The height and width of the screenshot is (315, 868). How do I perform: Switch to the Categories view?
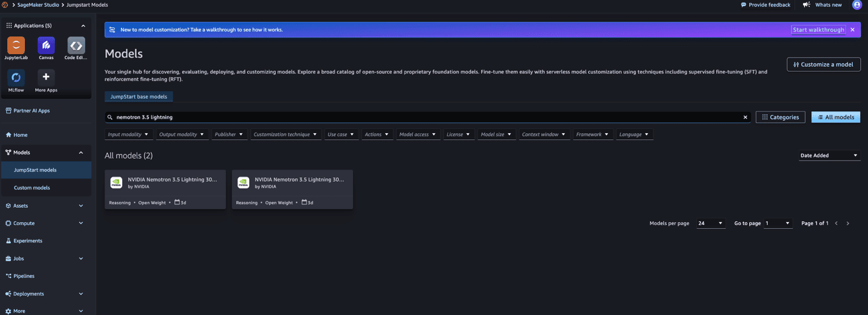pyautogui.click(x=781, y=117)
